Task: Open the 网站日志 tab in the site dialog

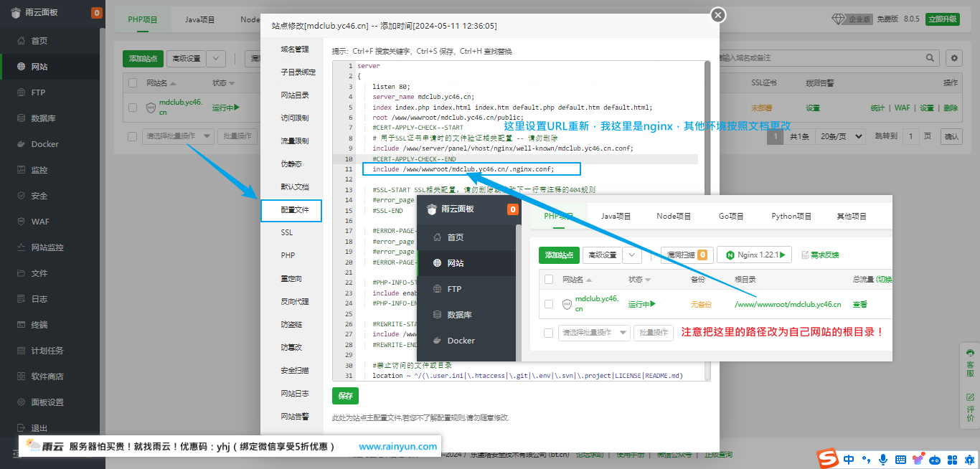Action: tap(295, 394)
